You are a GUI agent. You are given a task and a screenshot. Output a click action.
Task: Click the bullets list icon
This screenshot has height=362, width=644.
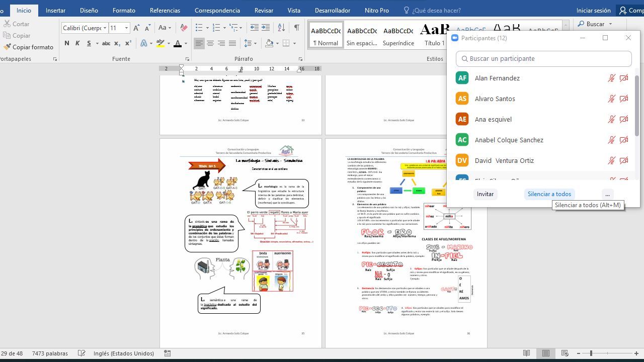coord(199,28)
